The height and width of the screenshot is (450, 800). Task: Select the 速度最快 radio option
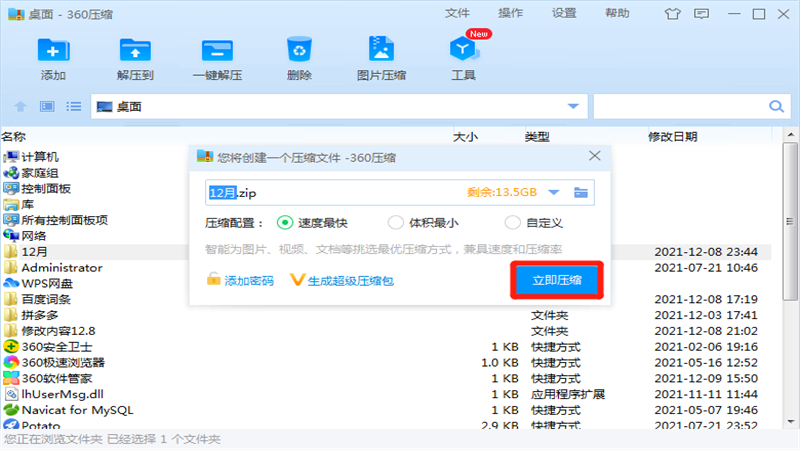coord(285,223)
